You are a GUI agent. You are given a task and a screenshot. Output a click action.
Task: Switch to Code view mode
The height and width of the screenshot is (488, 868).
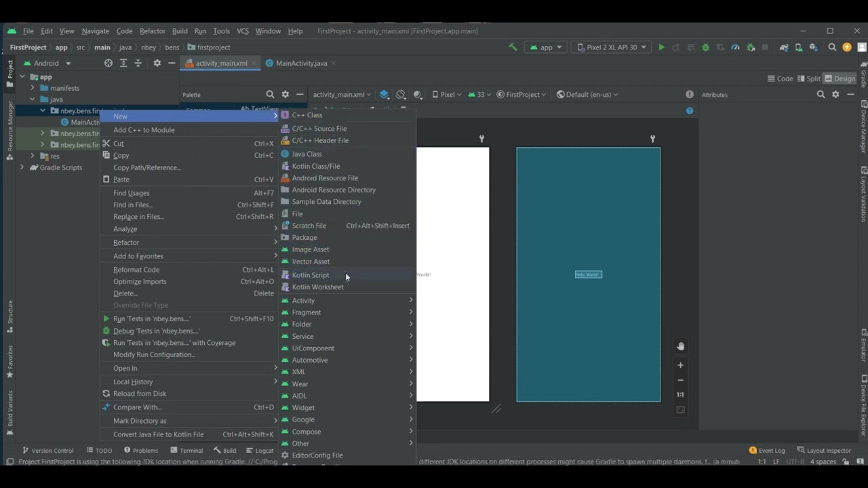[x=780, y=79]
